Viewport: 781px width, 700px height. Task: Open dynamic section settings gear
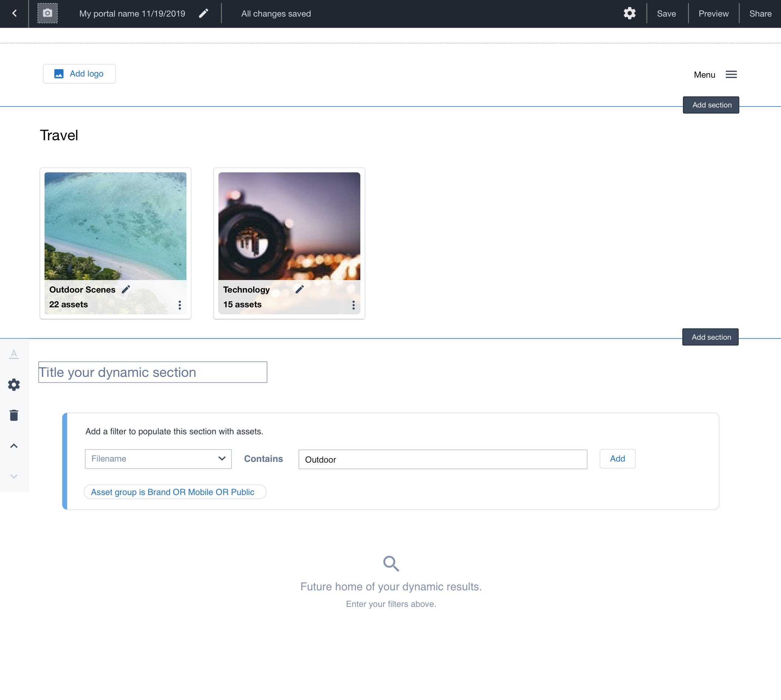pos(14,385)
